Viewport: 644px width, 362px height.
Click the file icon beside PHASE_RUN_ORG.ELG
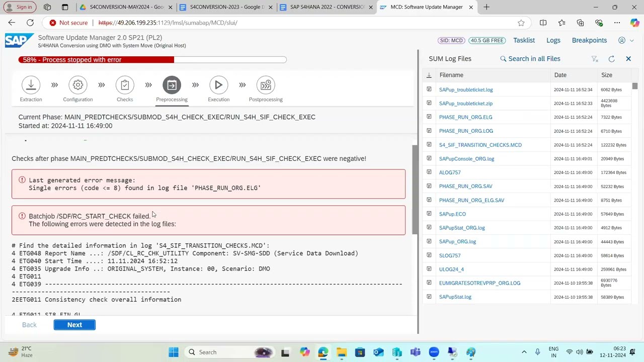[429, 117]
